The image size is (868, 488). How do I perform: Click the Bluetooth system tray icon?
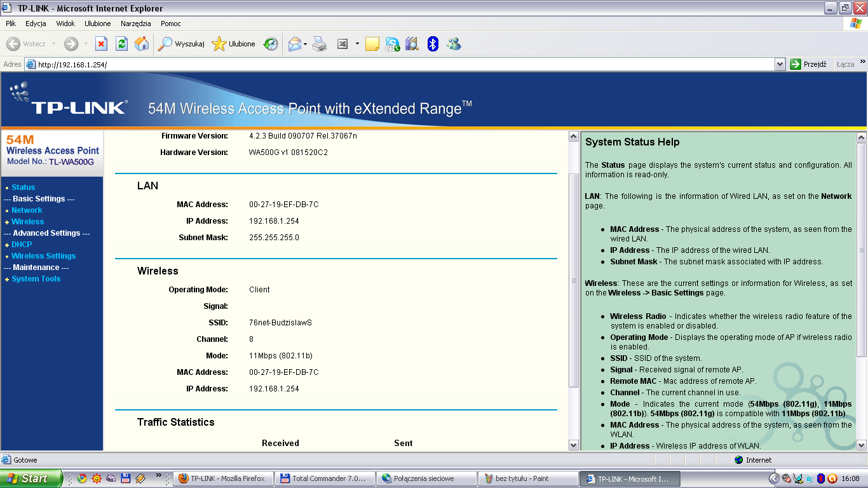(x=820, y=478)
